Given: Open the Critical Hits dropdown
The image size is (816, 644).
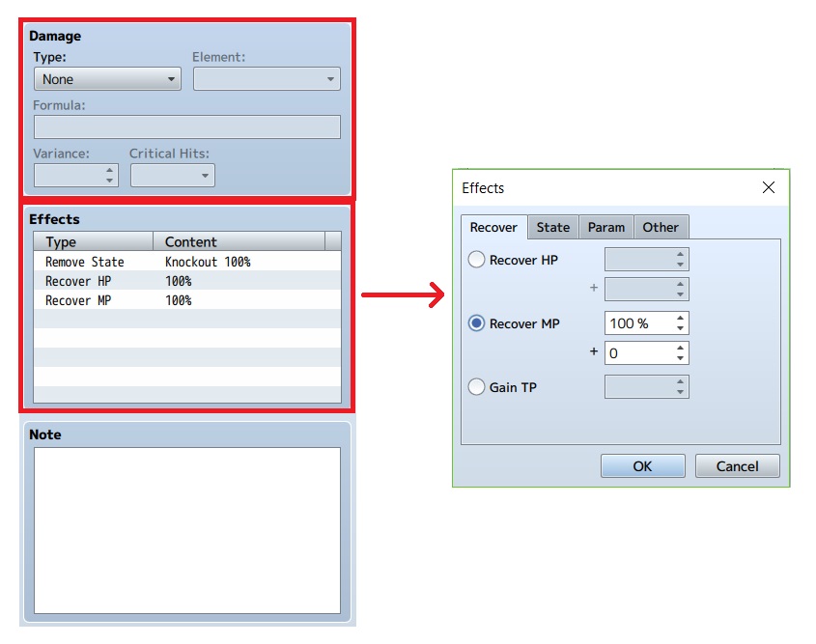Looking at the screenshot, I should coord(172,176).
